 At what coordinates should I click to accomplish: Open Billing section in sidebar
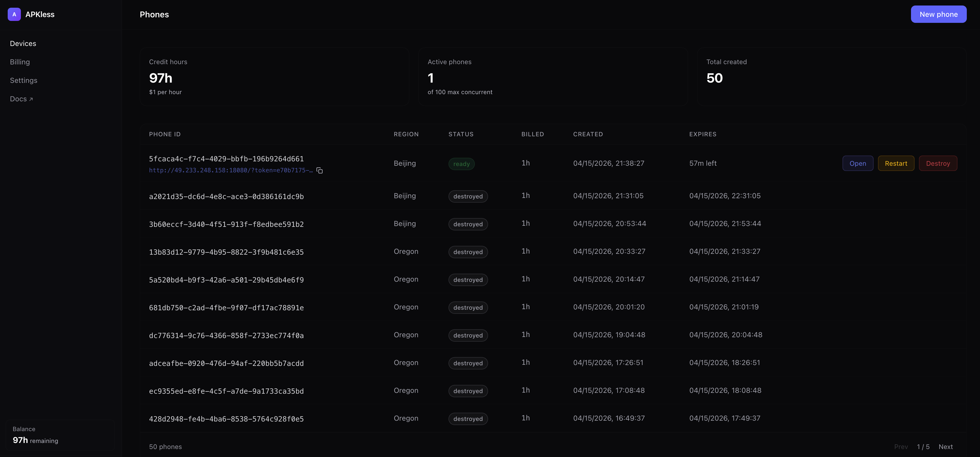(20, 62)
